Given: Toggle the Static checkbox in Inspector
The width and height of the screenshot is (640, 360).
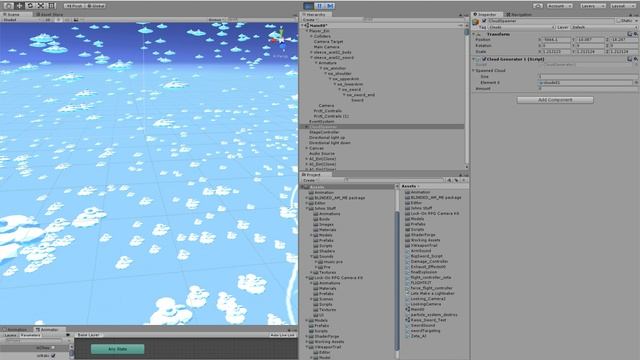Looking at the screenshot, I should pyautogui.click(x=618, y=21).
